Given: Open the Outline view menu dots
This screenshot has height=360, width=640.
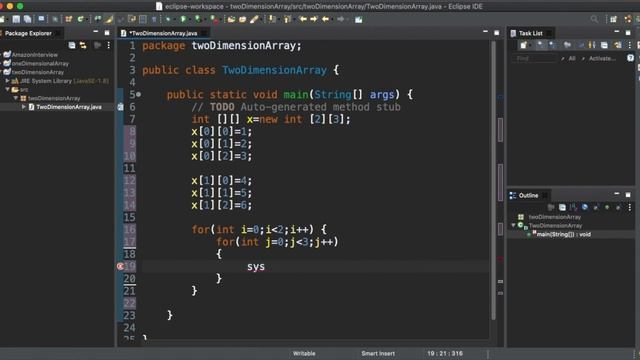Looking at the screenshot, I should (x=630, y=207).
